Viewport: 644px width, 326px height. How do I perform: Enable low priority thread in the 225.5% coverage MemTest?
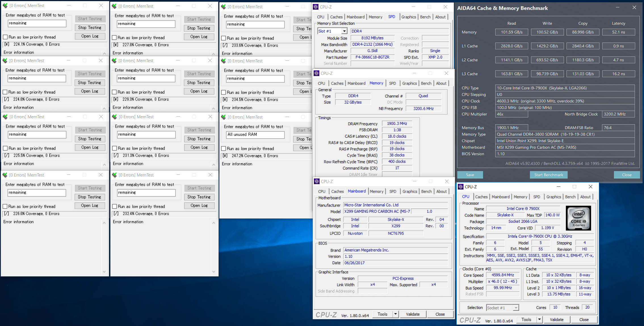[5, 148]
